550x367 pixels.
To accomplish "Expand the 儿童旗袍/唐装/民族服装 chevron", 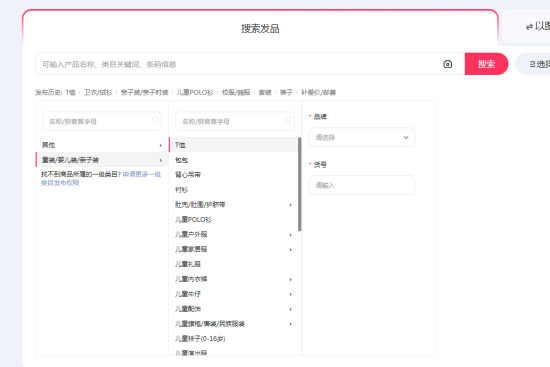I will click(290, 324).
